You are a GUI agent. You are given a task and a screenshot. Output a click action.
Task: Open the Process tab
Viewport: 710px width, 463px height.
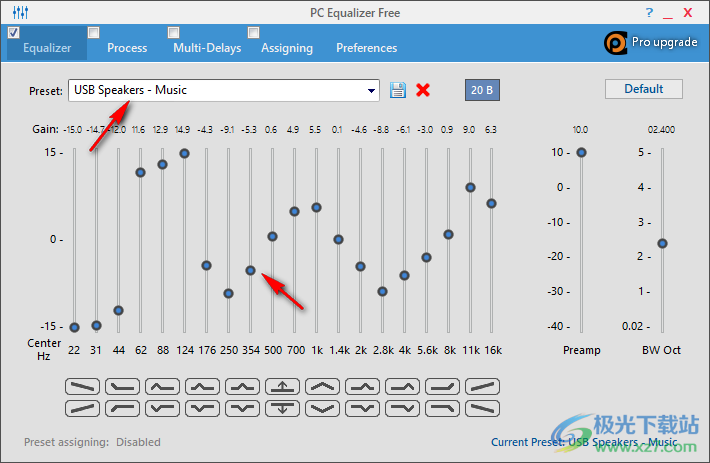pyautogui.click(x=127, y=48)
